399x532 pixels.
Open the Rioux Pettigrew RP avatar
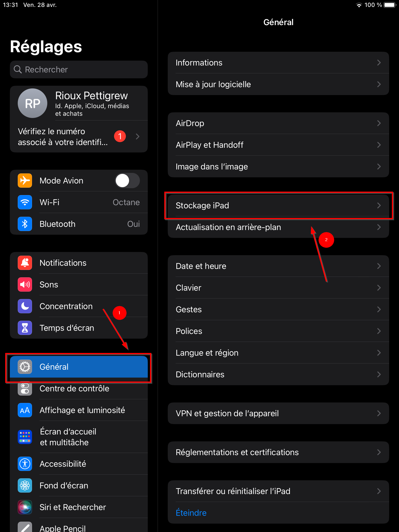[33, 103]
